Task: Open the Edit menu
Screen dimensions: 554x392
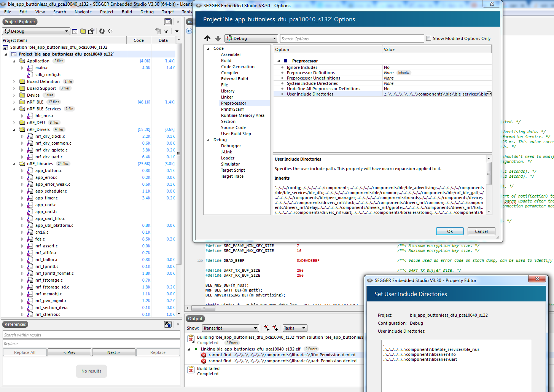Action: (x=23, y=12)
